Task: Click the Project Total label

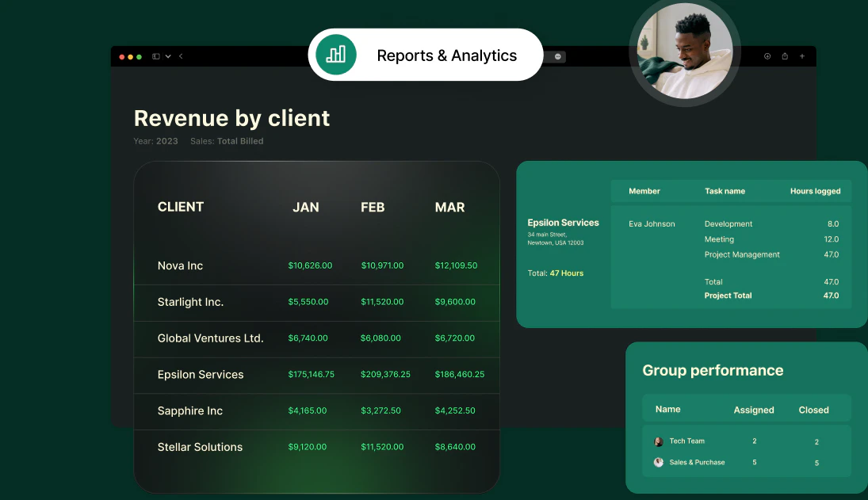Action: 728,296
